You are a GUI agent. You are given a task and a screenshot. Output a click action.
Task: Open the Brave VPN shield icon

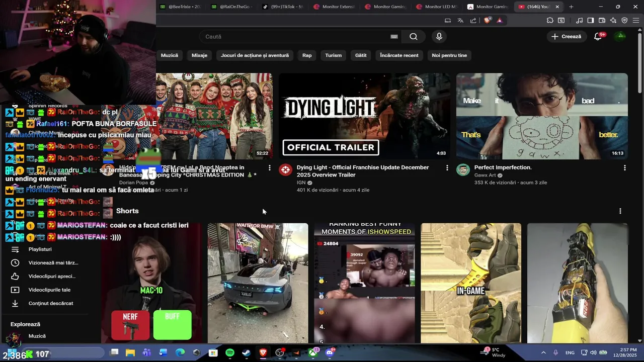click(624, 21)
